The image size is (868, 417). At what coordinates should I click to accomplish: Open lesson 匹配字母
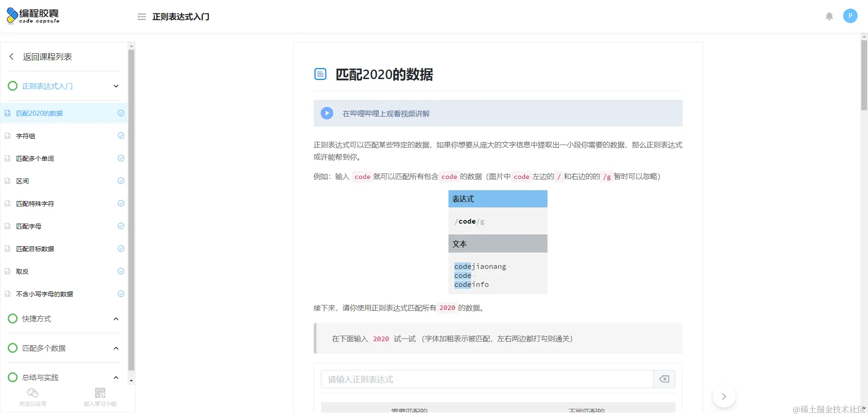click(28, 226)
